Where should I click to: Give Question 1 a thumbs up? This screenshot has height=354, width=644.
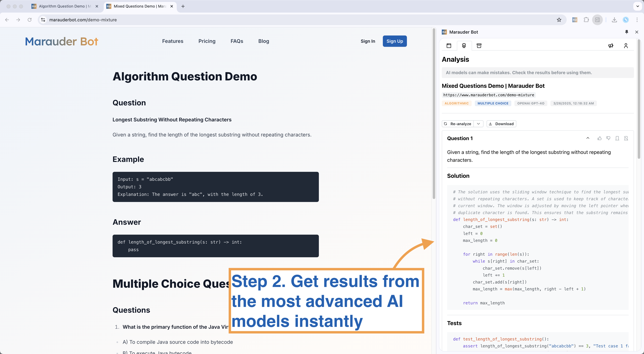pos(599,138)
